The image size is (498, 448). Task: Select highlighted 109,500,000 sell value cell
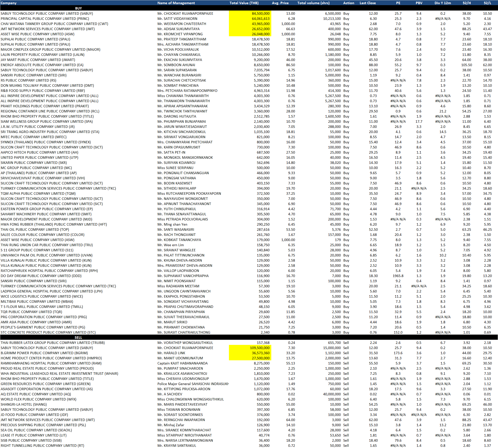coord(259,348)
